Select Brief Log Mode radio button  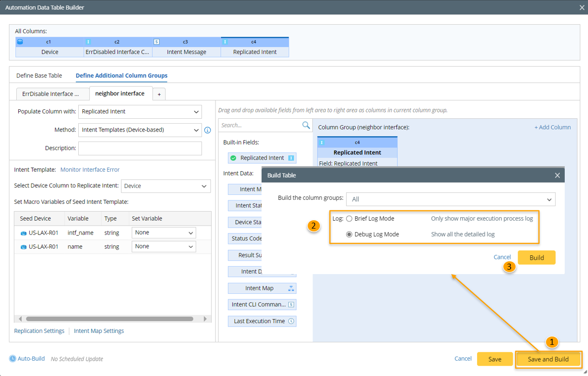point(349,219)
